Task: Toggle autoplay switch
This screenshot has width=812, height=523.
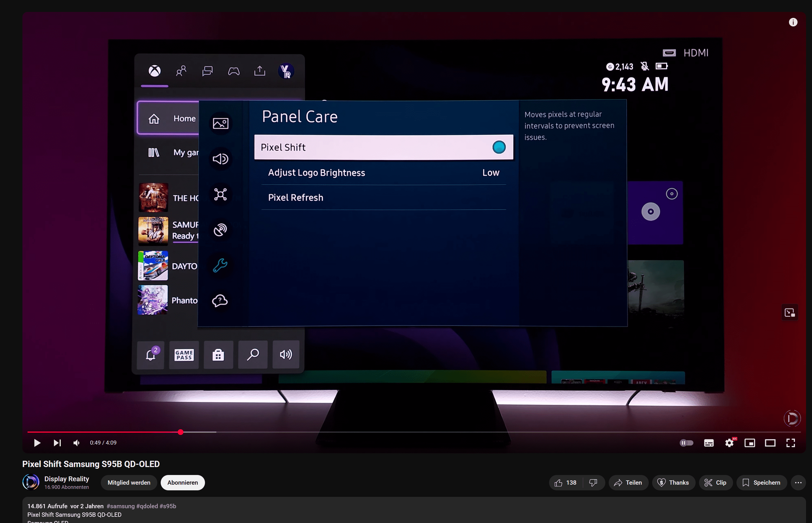Action: tap(686, 443)
